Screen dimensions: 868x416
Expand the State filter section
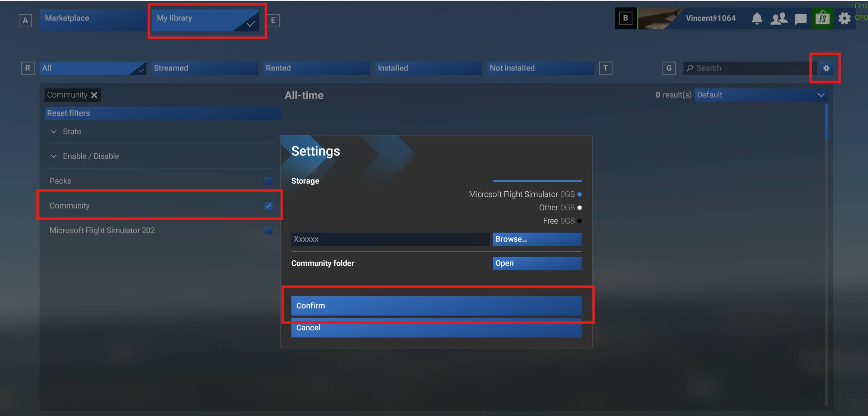[x=72, y=132]
